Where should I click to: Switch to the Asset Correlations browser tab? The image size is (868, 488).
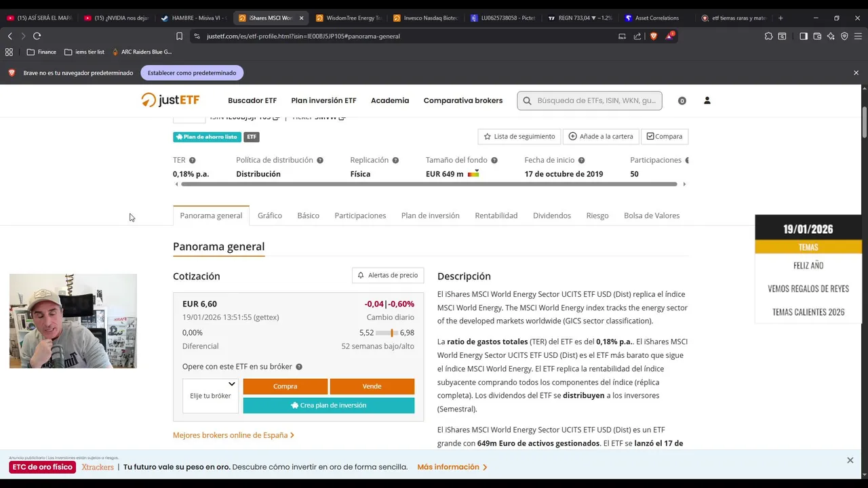click(652, 18)
